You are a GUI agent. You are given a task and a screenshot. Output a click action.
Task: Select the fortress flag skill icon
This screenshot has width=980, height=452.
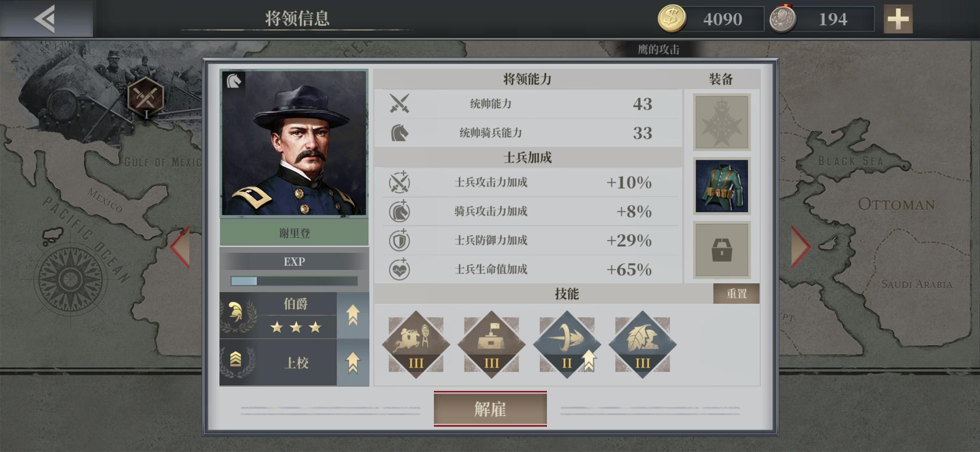491,344
